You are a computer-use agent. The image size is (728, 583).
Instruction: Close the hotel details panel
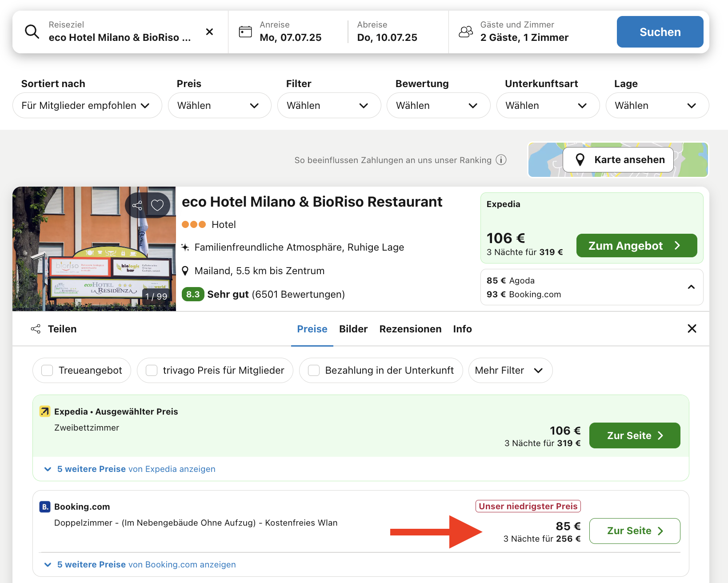coord(692,328)
